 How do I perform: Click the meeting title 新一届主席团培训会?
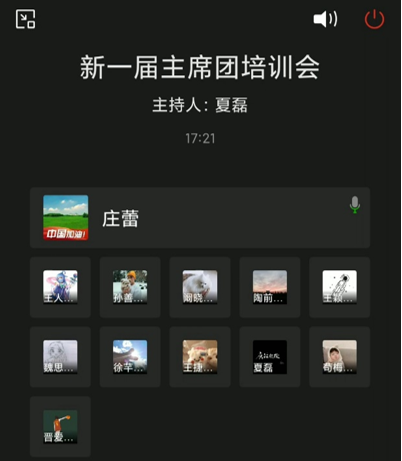click(x=200, y=67)
